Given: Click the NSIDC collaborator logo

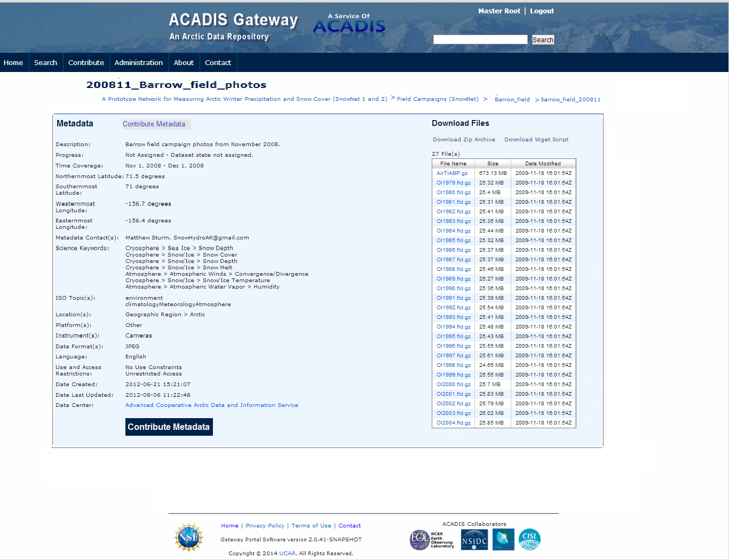Looking at the screenshot, I should [x=474, y=540].
